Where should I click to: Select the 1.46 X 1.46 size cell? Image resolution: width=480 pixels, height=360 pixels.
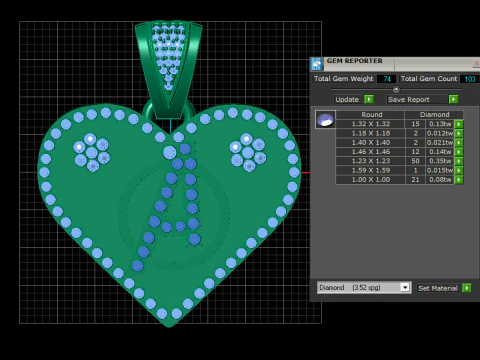pos(370,152)
